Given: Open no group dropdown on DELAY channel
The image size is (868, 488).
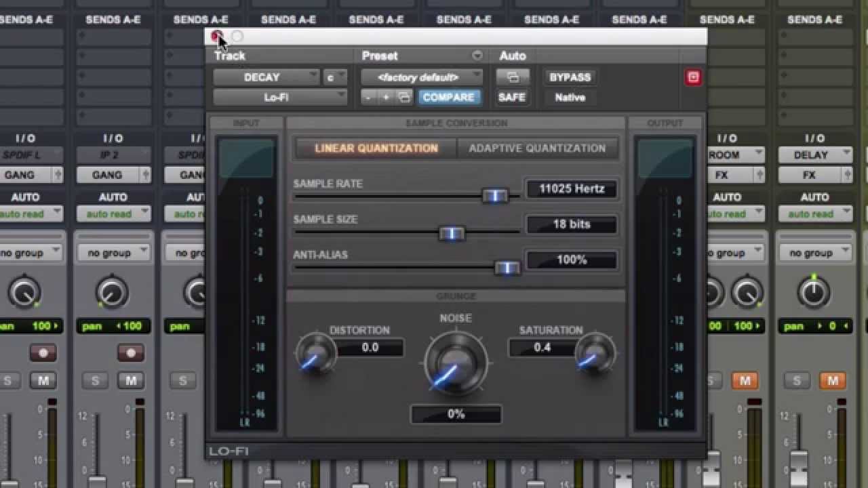Looking at the screenshot, I should pos(814,253).
